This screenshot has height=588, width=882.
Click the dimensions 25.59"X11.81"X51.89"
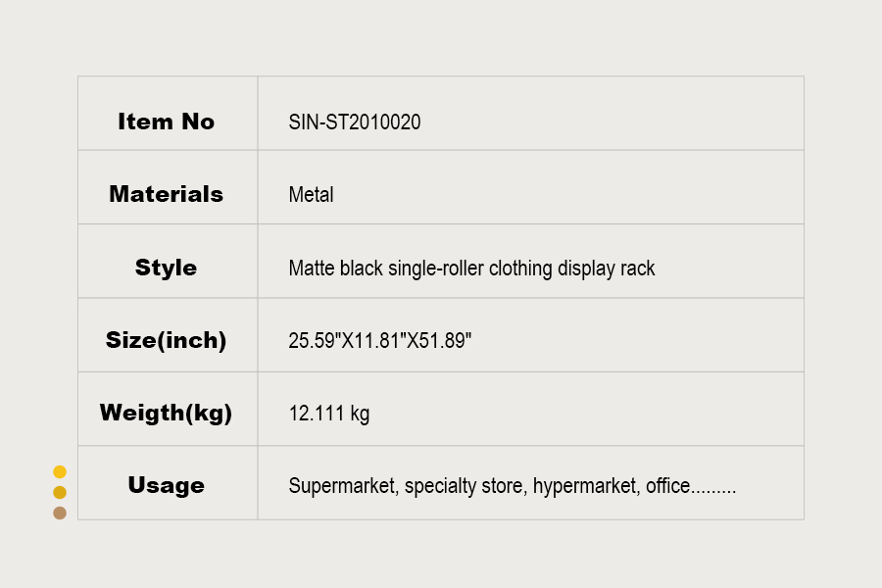(380, 341)
